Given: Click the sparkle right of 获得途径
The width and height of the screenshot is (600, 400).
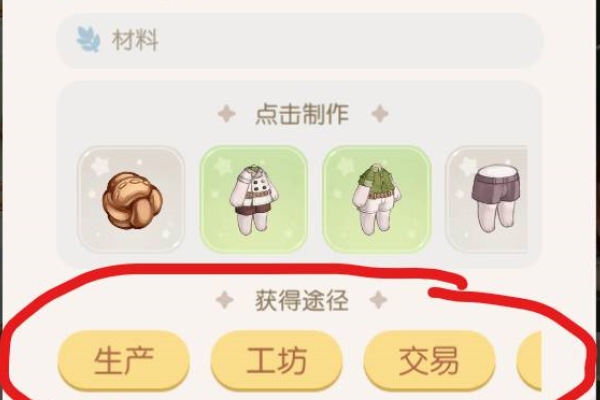Looking at the screenshot, I should tap(379, 300).
